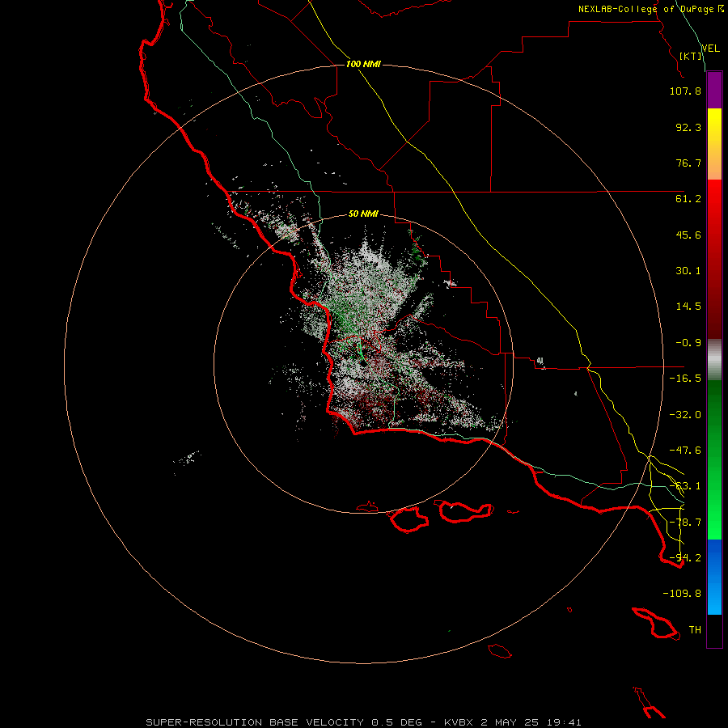The image size is (728, 728).
Task: Click the -47.6 legend value
Action: pyautogui.click(x=685, y=451)
